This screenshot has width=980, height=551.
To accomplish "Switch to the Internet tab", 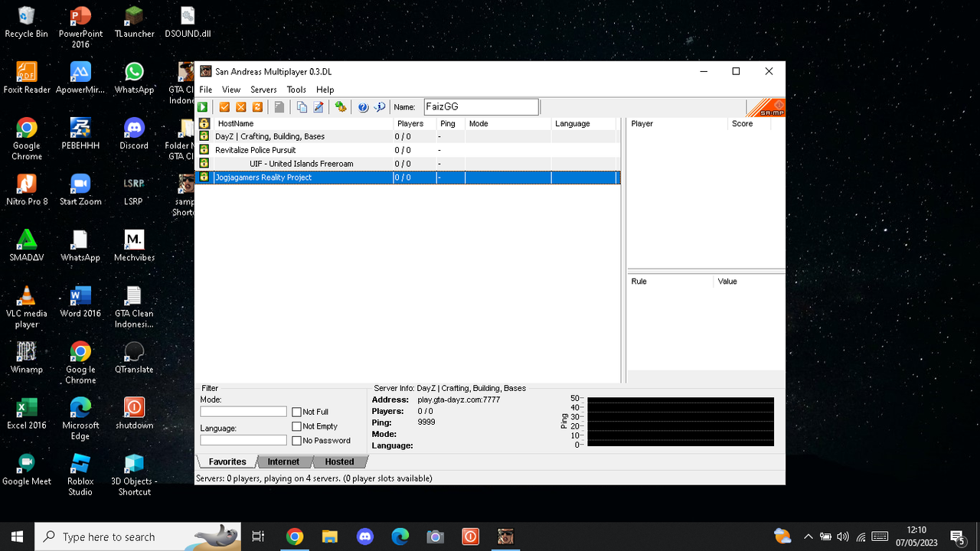I will [283, 461].
